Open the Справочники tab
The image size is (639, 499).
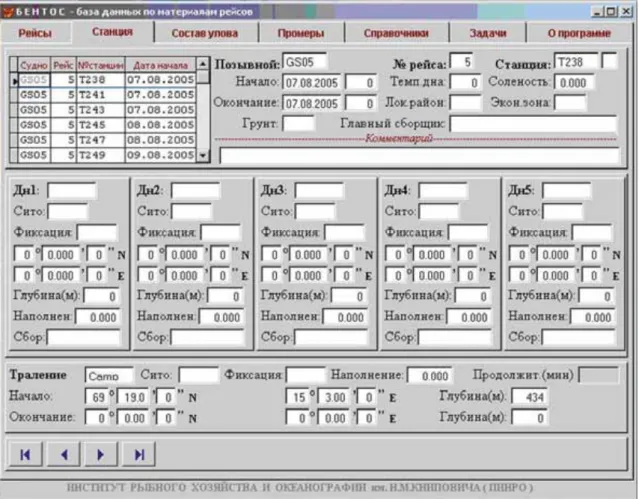coord(396,33)
